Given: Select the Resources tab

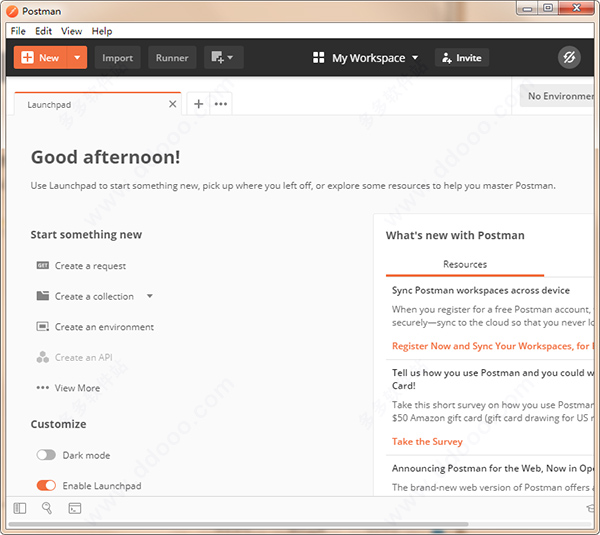Looking at the screenshot, I should tap(465, 265).
